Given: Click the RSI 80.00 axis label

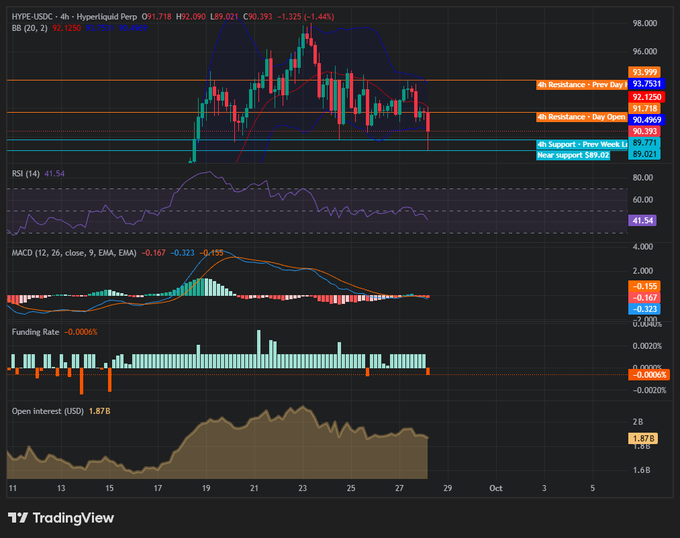Looking at the screenshot, I should [643, 178].
